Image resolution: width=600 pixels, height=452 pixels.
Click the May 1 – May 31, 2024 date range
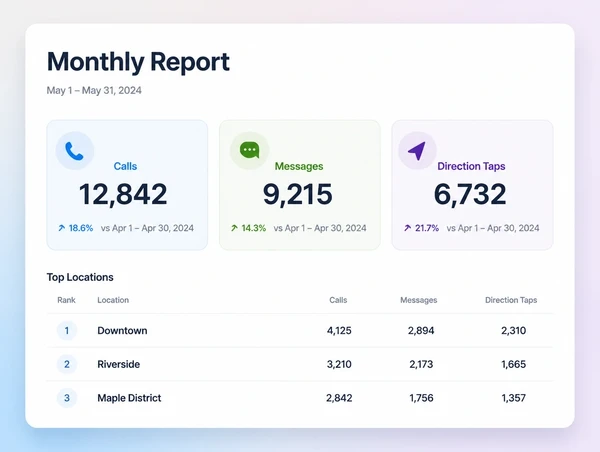click(x=94, y=90)
